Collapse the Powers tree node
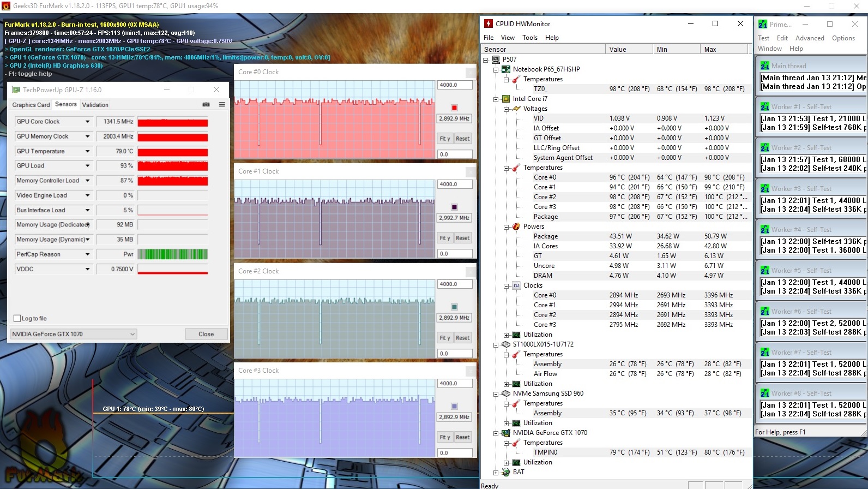Viewport: 868px width, 489px height. pos(506,226)
